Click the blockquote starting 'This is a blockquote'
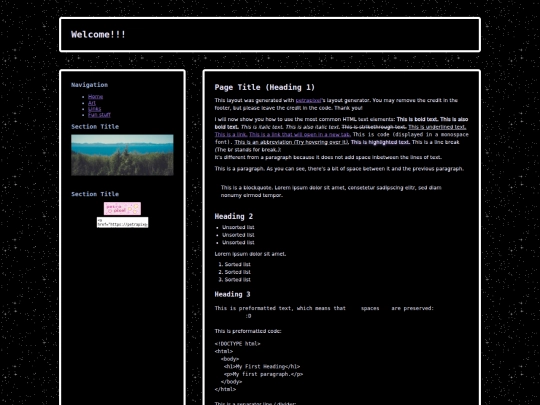This screenshot has width=540, height=405. [x=331, y=191]
